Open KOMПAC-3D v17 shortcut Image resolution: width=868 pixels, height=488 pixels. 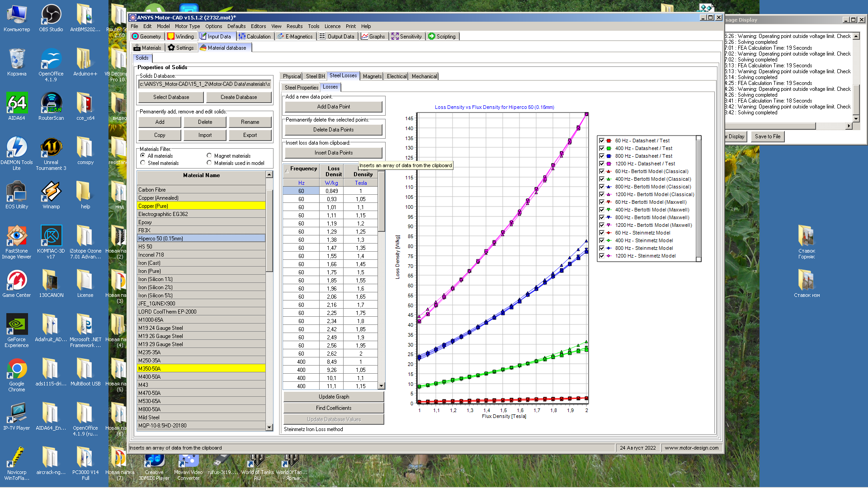click(51, 242)
